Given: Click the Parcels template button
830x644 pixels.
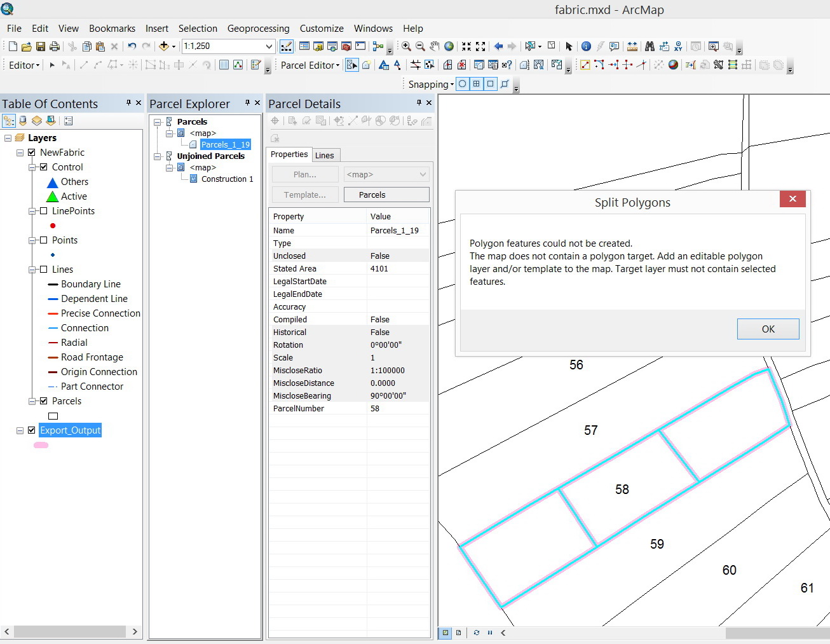Looking at the screenshot, I should point(386,195).
